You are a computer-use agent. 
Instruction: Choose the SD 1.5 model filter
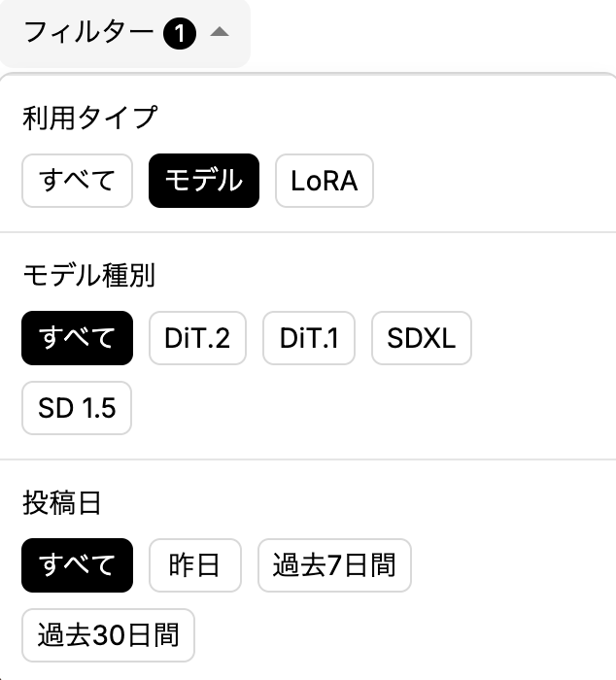point(77,408)
